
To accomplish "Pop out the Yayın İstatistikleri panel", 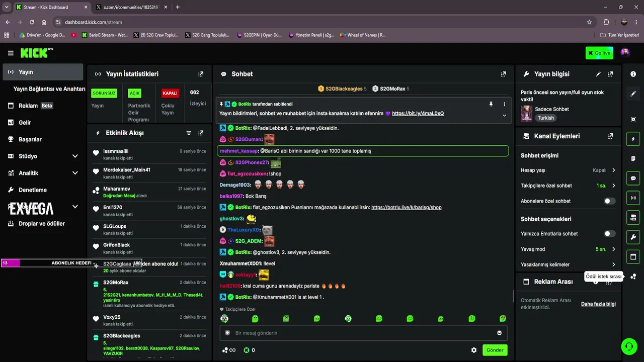I will click(x=201, y=74).
